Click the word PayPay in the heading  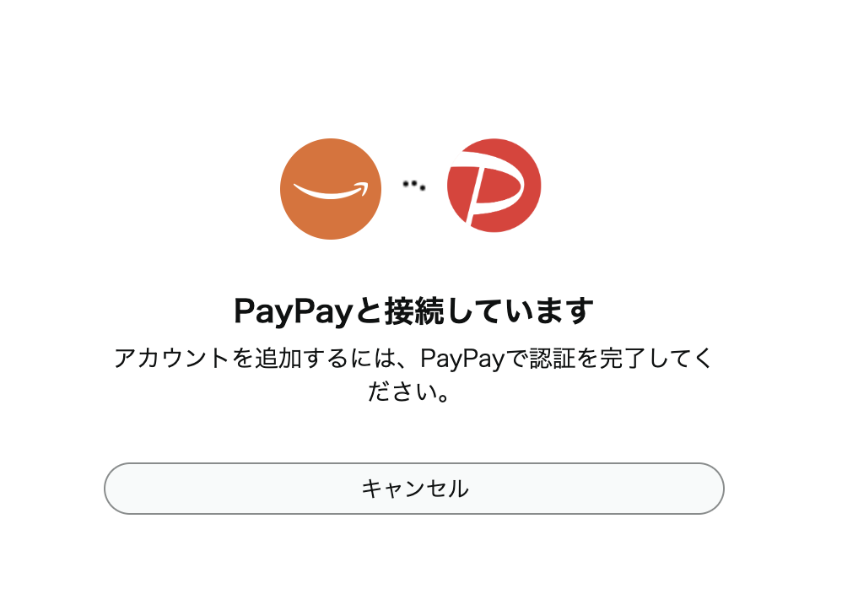[x=293, y=311]
